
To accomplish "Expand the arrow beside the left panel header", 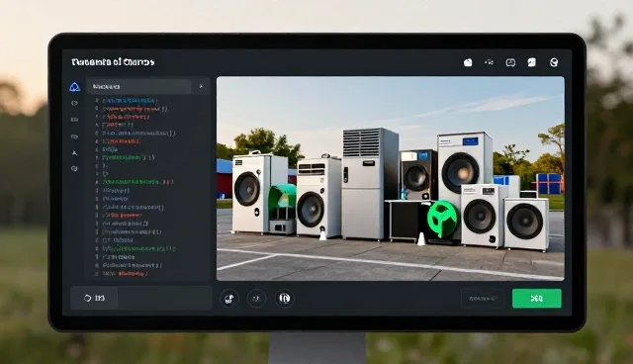I will [x=201, y=86].
